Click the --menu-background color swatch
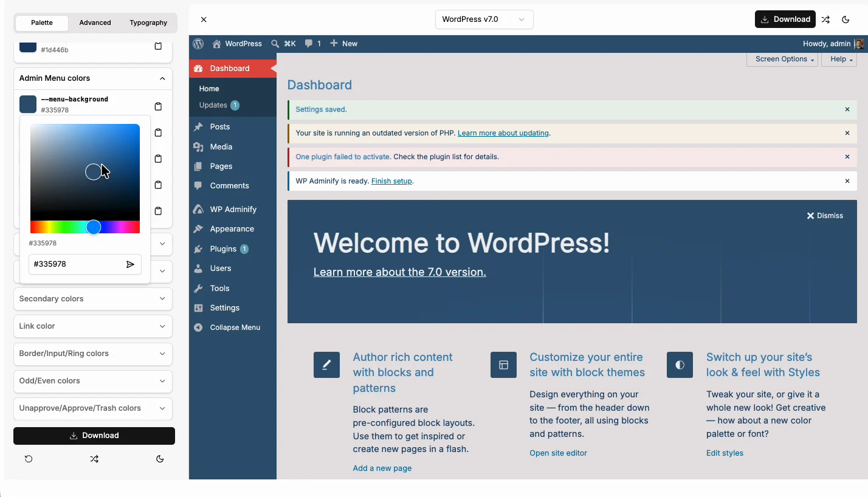The width and height of the screenshot is (868, 497). (x=28, y=105)
